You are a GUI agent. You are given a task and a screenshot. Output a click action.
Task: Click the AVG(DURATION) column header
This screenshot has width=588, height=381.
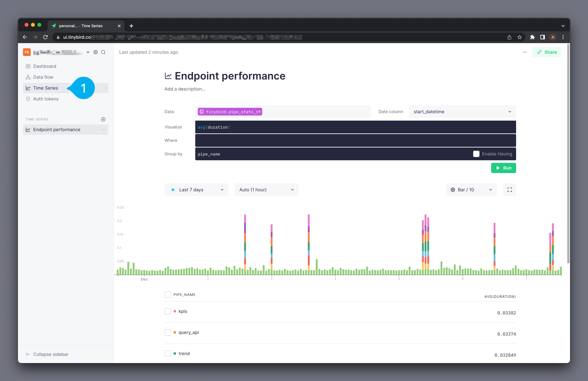500,297
